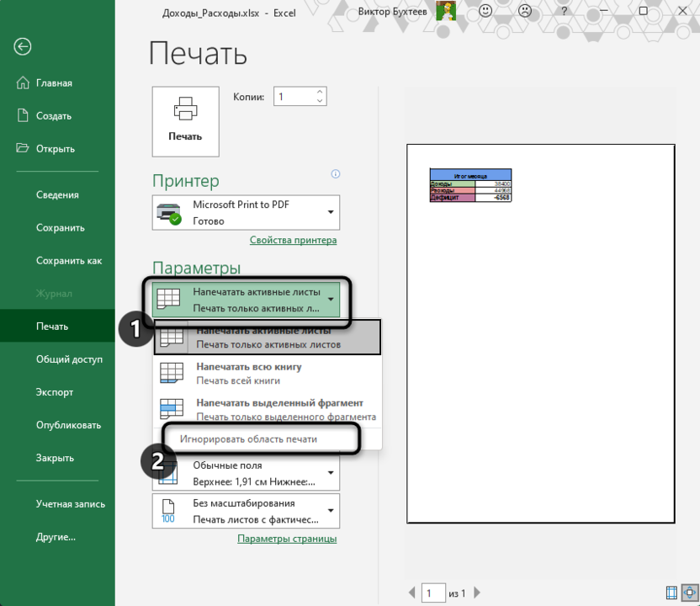This screenshot has height=606, width=700.
Task: Open the Сохранить как tab
Action: 69,261
